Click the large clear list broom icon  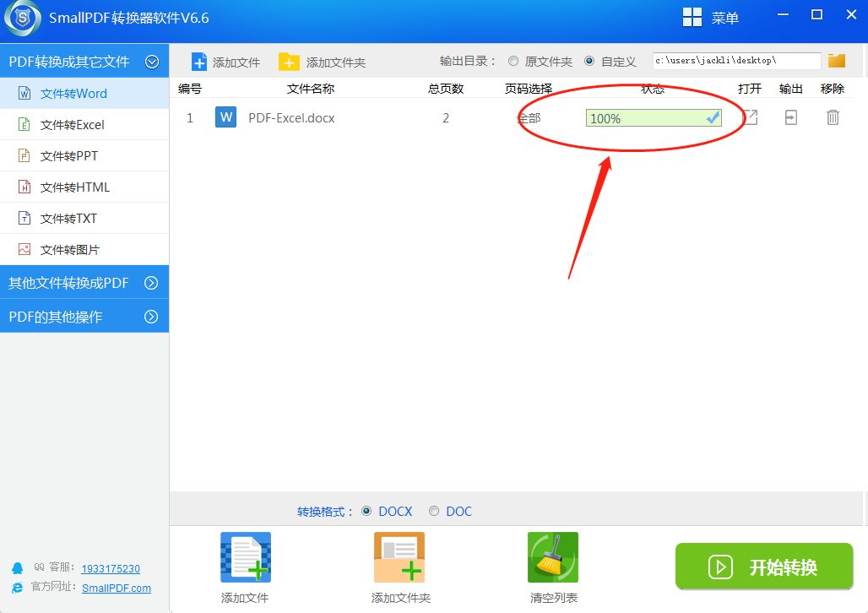tap(552, 557)
